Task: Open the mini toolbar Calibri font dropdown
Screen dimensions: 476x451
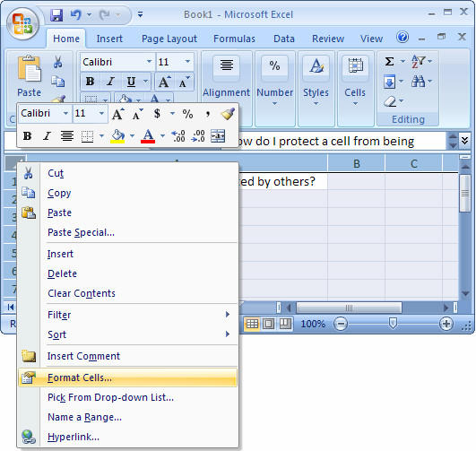Action: (x=65, y=114)
